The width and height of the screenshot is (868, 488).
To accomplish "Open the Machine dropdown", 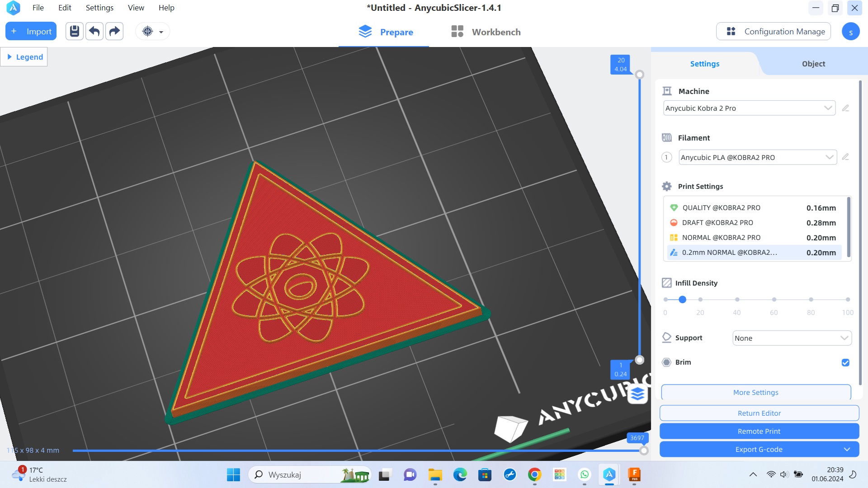I will (x=828, y=108).
